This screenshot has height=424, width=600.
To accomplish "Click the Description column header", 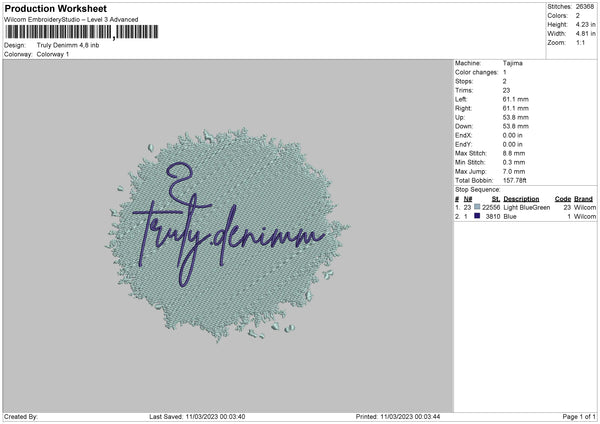I will (x=521, y=199).
